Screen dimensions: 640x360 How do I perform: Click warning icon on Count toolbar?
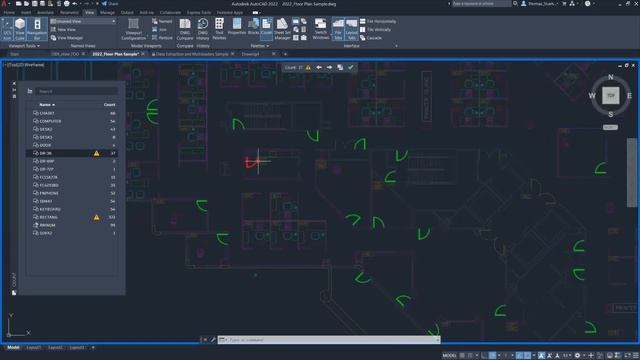click(x=308, y=68)
